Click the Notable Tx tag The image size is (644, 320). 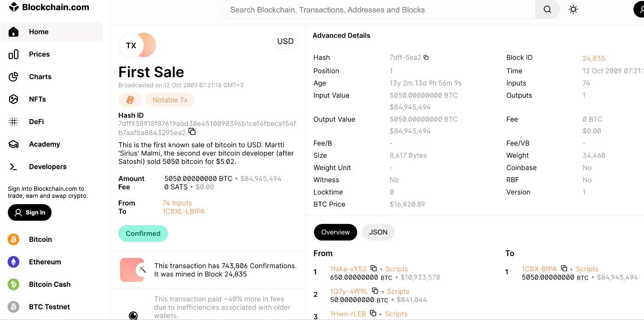click(x=170, y=100)
